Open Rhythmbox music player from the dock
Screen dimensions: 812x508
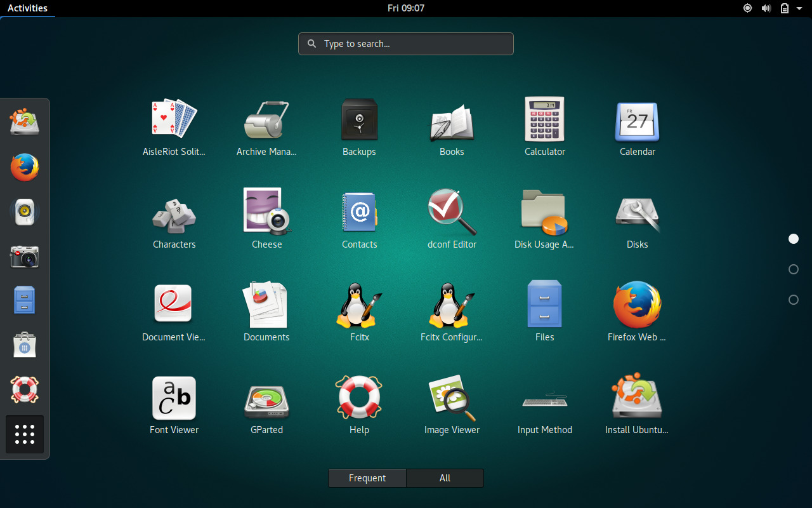[24, 211]
